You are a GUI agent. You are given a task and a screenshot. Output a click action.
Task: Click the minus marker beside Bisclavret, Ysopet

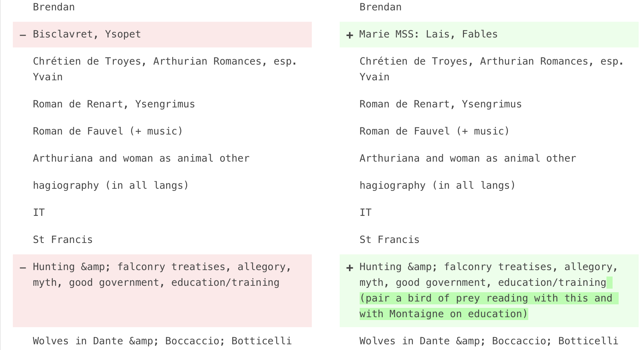click(x=23, y=35)
